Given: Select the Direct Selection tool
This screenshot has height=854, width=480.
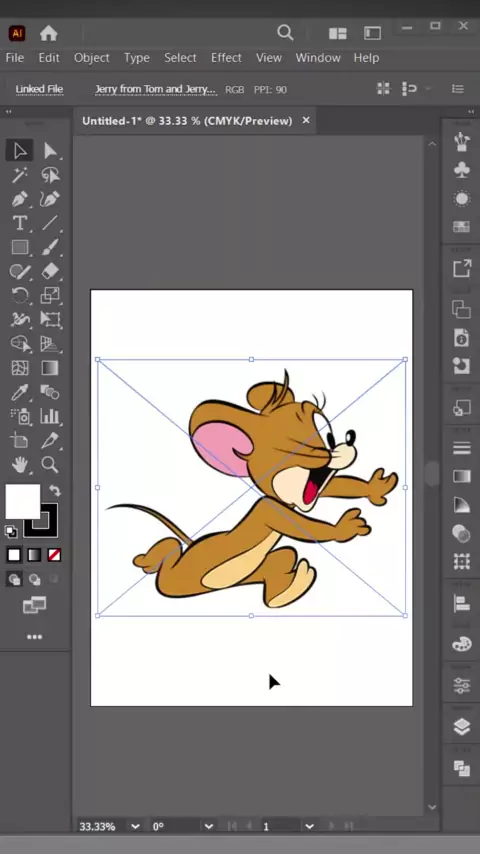Looking at the screenshot, I should click(50, 150).
